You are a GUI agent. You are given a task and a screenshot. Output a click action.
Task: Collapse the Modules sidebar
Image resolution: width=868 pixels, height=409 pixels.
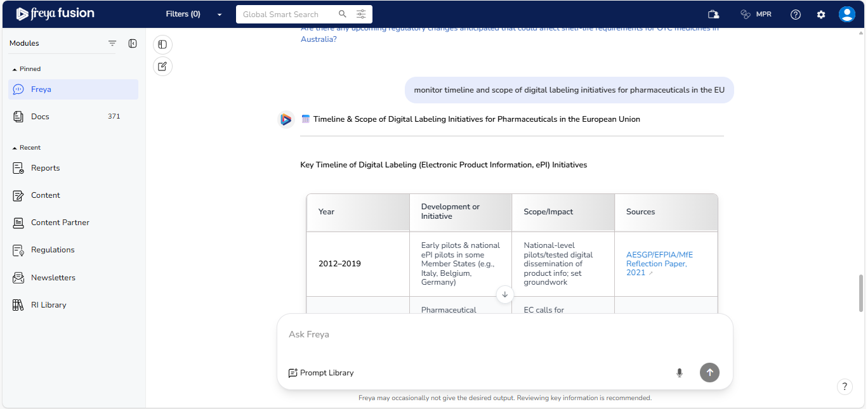click(x=133, y=43)
